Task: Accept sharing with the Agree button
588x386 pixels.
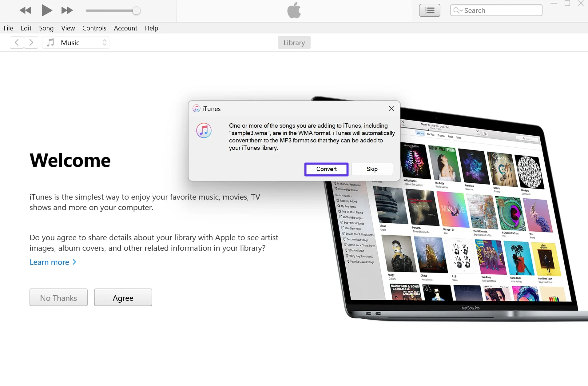Action: coord(123,297)
